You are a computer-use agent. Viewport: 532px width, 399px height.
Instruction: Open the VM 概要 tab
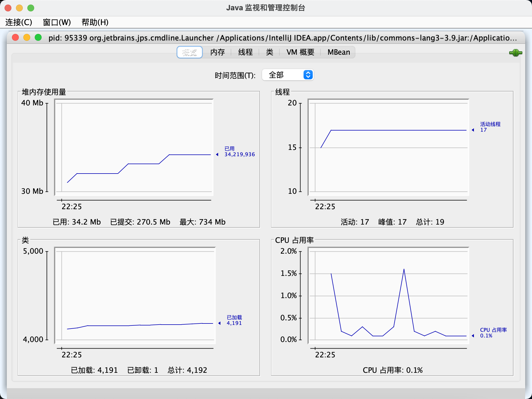[300, 52]
